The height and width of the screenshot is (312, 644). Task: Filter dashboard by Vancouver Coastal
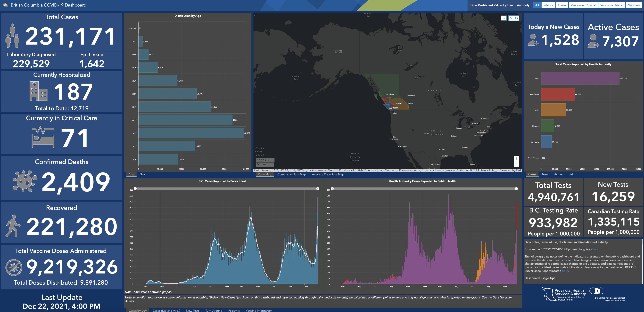coord(583,5)
